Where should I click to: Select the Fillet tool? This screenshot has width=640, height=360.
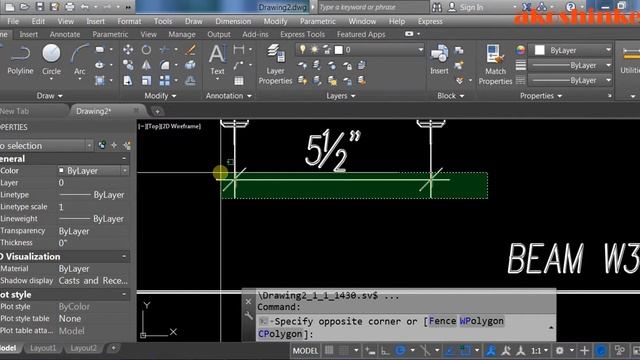(165, 65)
